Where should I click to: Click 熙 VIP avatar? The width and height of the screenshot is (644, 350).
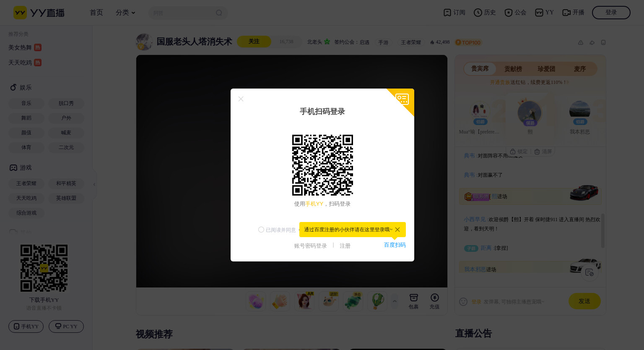530,113
